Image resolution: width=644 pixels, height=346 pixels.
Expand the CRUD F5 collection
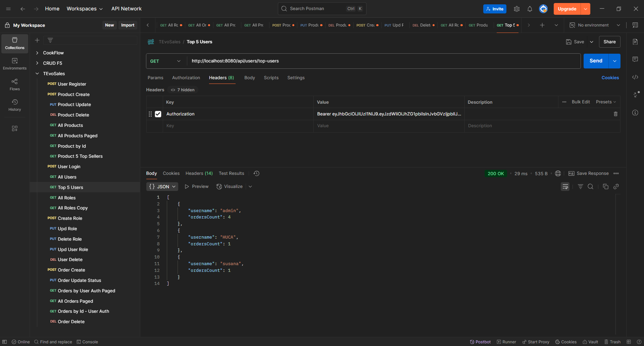(37, 63)
